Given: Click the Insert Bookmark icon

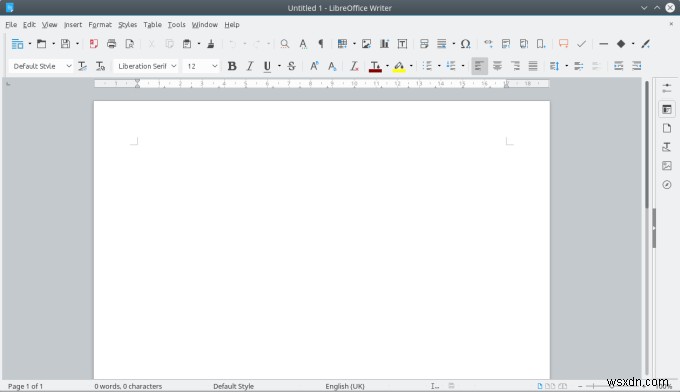Looking at the screenshot, I should 541,44.
